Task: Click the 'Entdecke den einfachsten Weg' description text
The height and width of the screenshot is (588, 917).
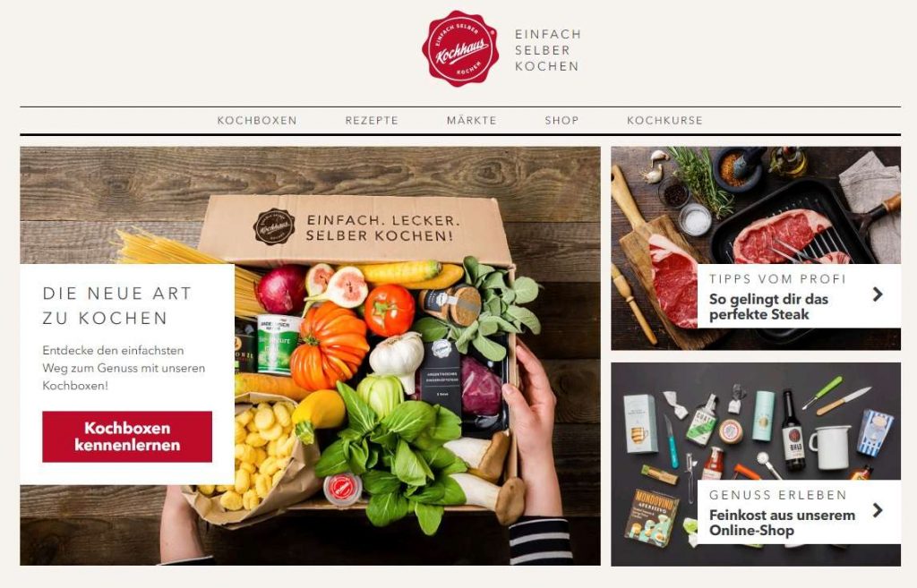Action: (124, 368)
